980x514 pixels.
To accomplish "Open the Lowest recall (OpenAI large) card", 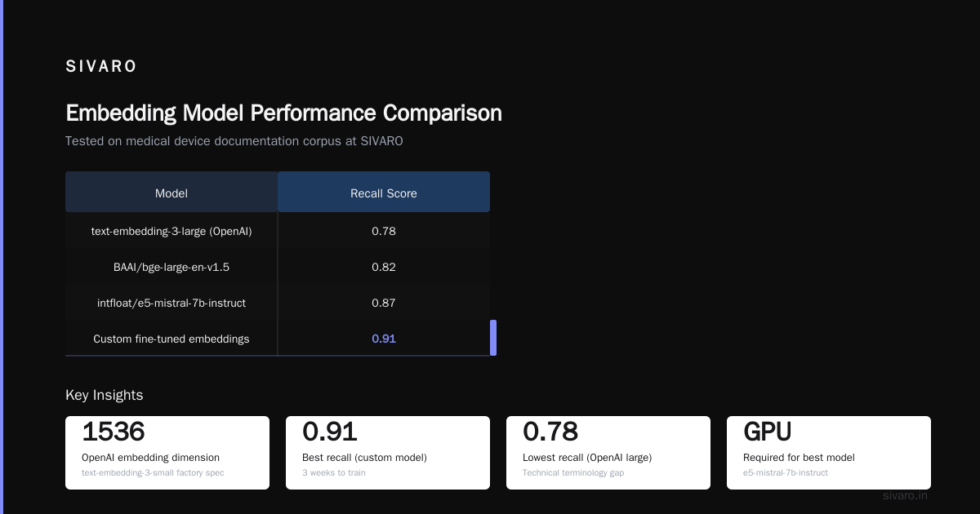I will tap(608, 453).
